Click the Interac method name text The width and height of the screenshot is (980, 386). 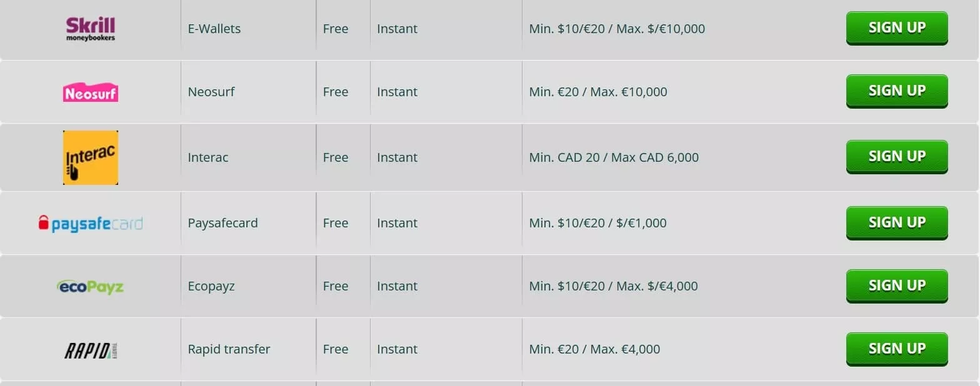(x=208, y=157)
